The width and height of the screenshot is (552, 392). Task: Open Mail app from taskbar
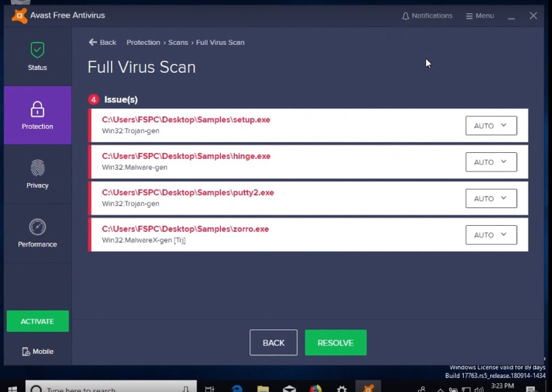point(289,388)
